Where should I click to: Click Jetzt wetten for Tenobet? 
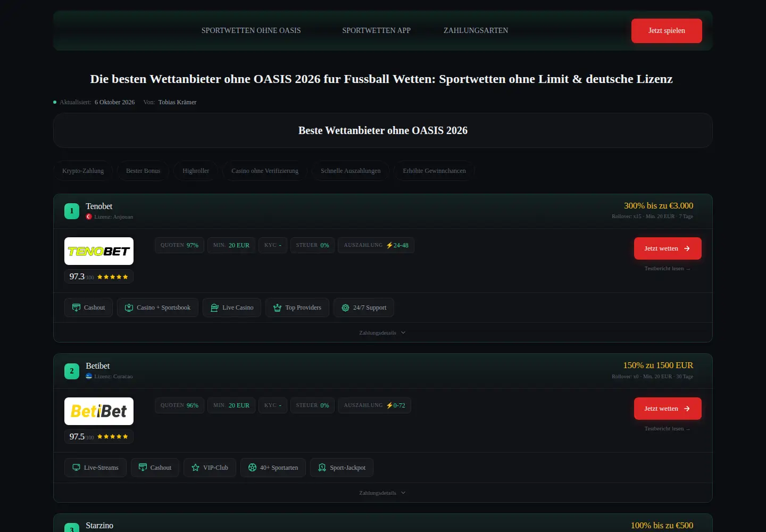click(668, 248)
